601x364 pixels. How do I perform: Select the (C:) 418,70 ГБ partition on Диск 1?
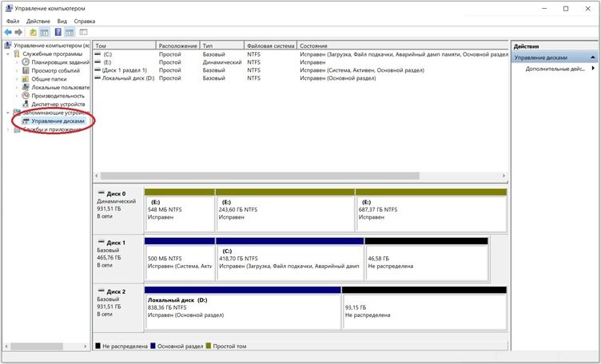(290, 259)
